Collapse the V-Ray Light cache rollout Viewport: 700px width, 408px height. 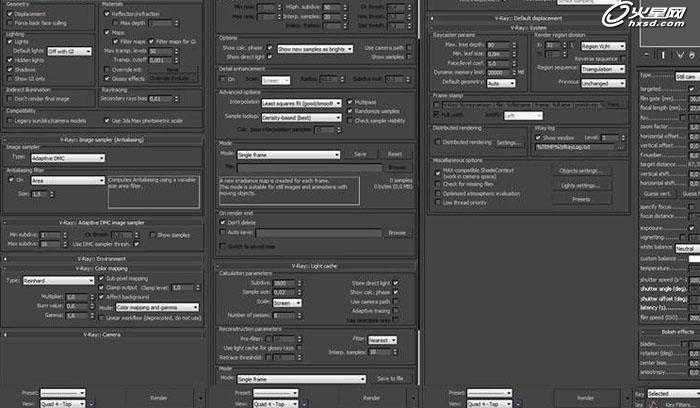(315, 266)
